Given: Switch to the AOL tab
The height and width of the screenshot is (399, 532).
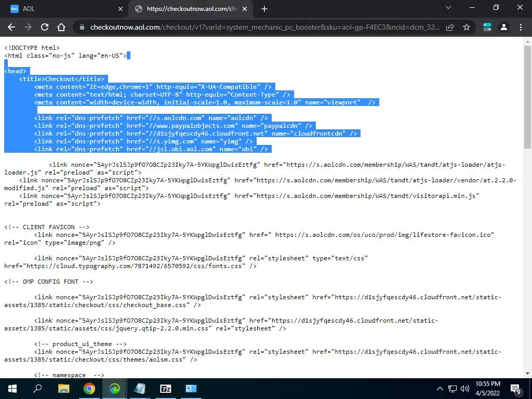Looking at the screenshot, I should click(64, 9).
